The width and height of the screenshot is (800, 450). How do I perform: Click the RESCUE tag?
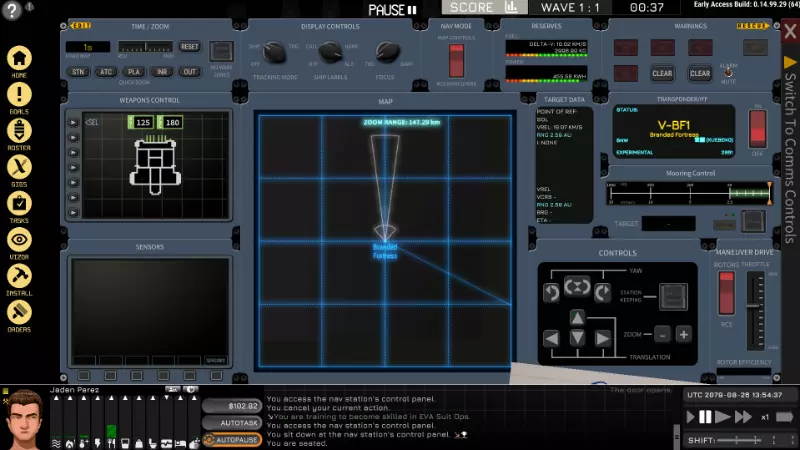pos(752,26)
